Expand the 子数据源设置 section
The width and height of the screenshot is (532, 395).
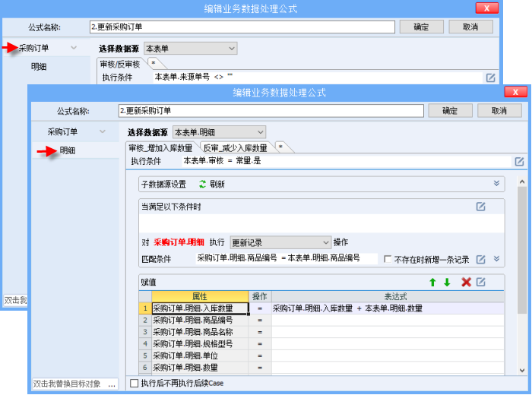(x=496, y=183)
